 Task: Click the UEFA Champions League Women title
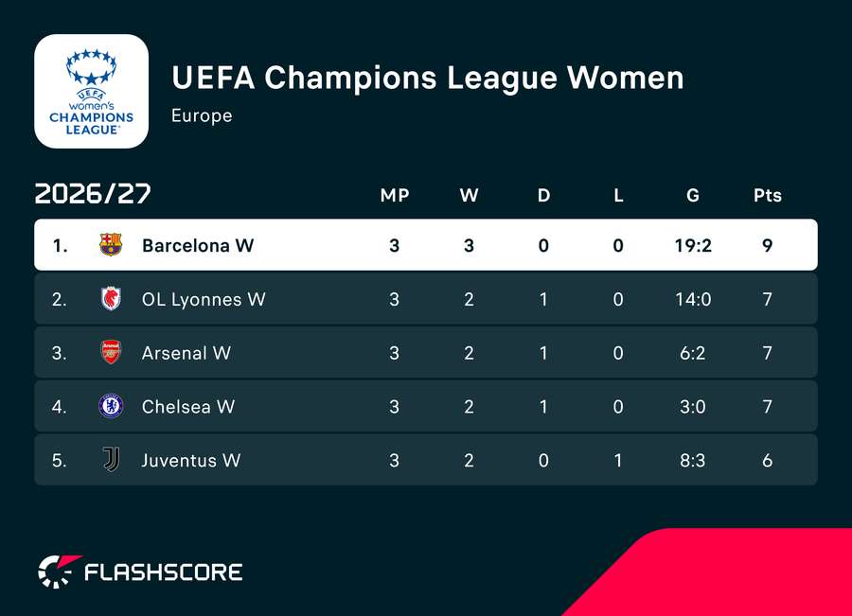(428, 78)
